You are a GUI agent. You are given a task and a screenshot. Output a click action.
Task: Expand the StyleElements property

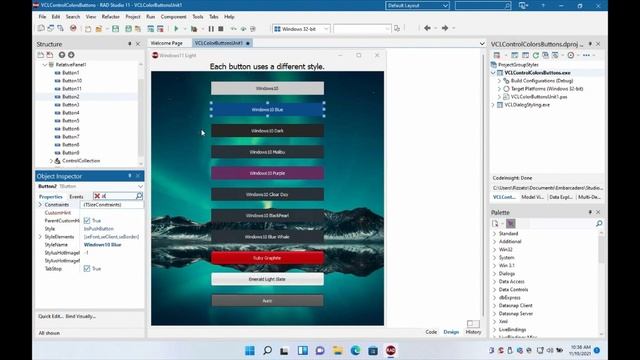[40, 237]
